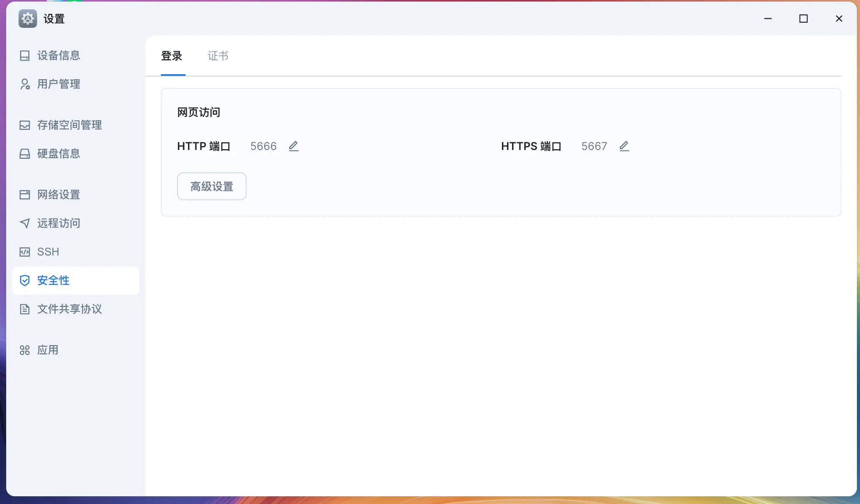Viewport: 860px width, 504px height.
Task: Click the HTTP port value 5666
Action: [x=263, y=146]
